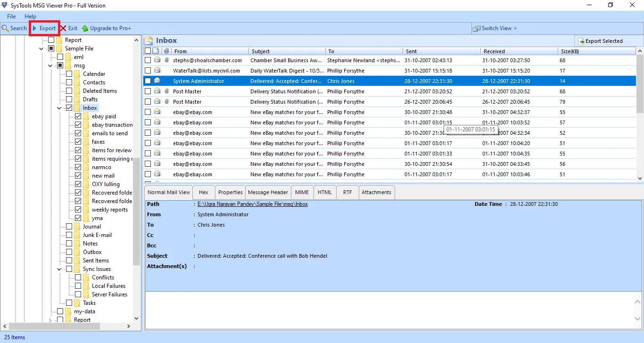Uncheck the ebay transaction folder checkbox
The width and height of the screenshot is (644, 343).
(x=78, y=125)
